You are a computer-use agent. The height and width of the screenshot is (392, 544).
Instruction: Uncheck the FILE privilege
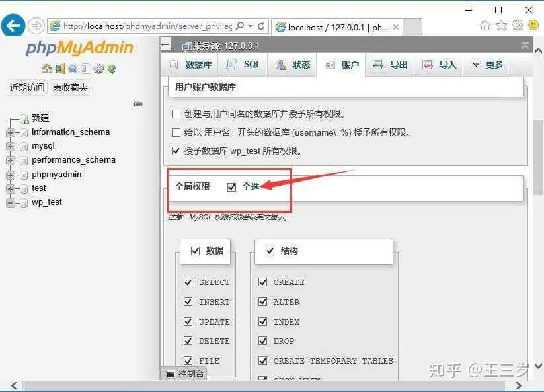click(188, 361)
